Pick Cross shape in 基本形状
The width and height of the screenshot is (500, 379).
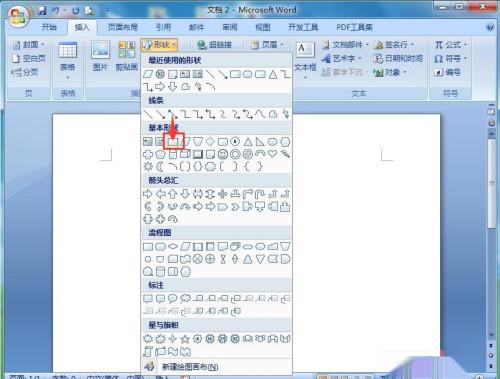[x=148, y=154]
